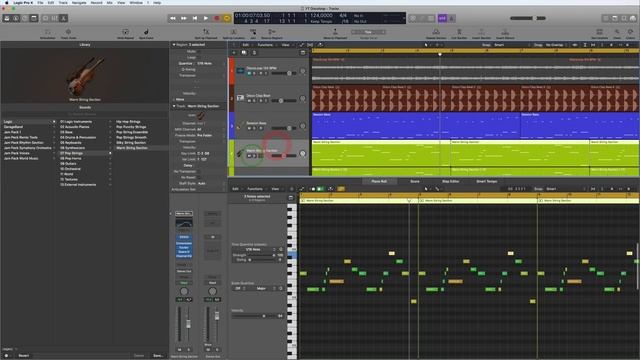Click Move to Playhead in the toolbar
The height and width of the screenshot is (360, 640).
(x=335, y=33)
